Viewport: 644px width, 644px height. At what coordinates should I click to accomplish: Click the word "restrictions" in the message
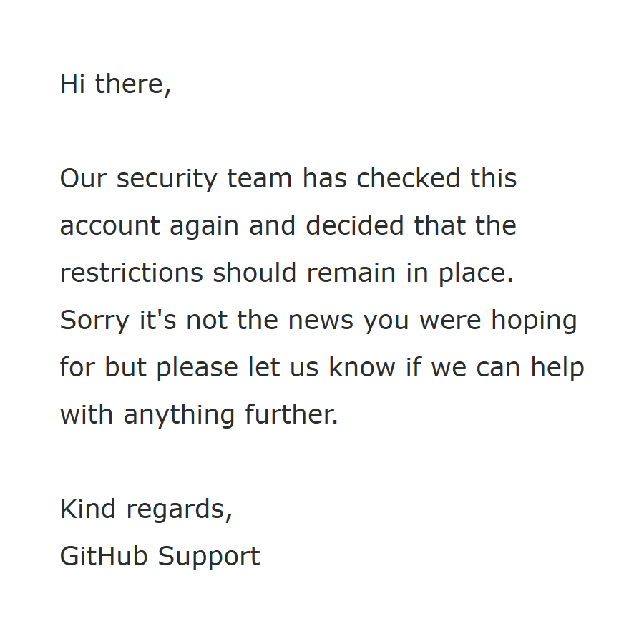click(132, 273)
